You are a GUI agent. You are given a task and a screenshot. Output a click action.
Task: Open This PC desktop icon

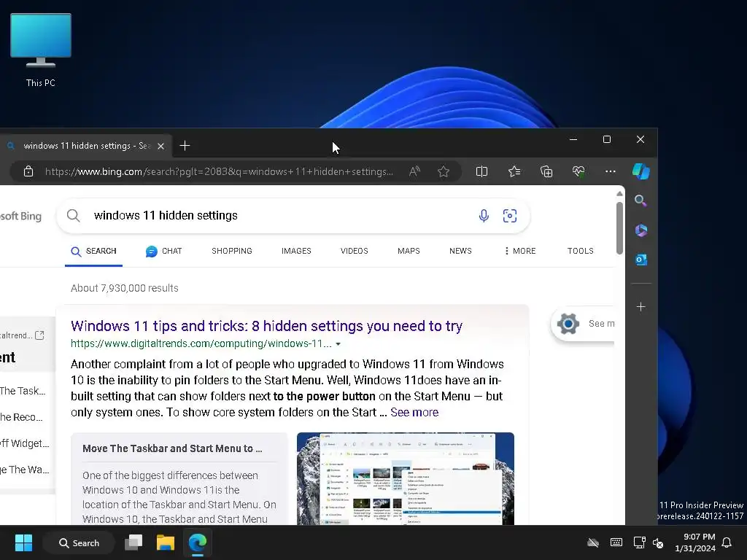[x=41, y=50]
